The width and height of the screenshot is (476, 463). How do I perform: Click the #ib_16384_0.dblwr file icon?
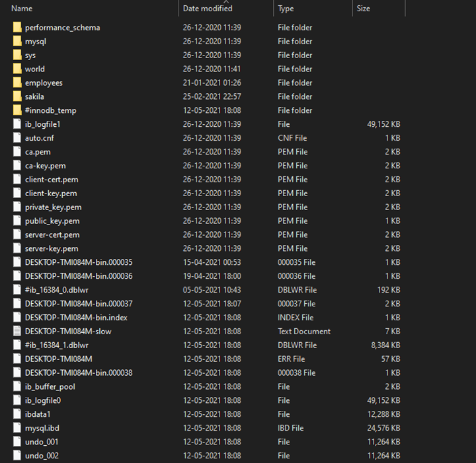tap(17, 289)
